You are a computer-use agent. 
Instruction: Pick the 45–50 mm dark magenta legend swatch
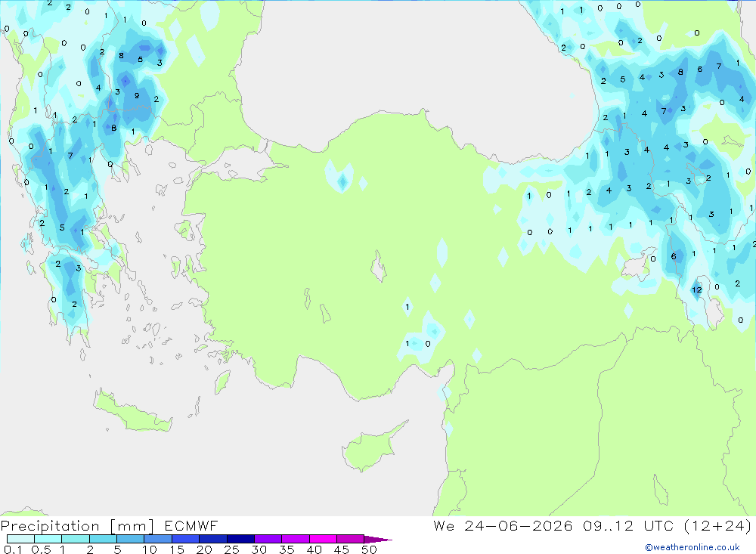tap(351, 539)
